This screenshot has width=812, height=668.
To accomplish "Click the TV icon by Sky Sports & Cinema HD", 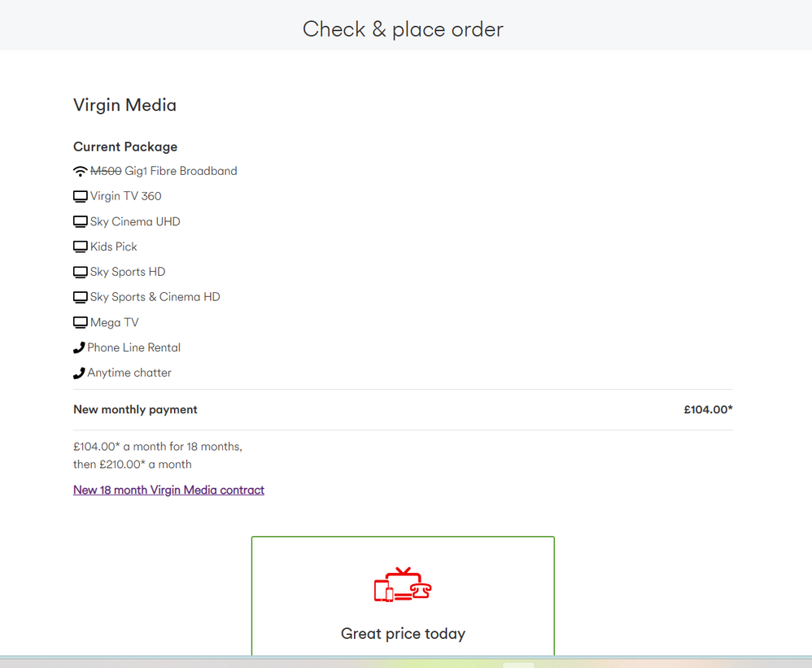I will [81, 297].
